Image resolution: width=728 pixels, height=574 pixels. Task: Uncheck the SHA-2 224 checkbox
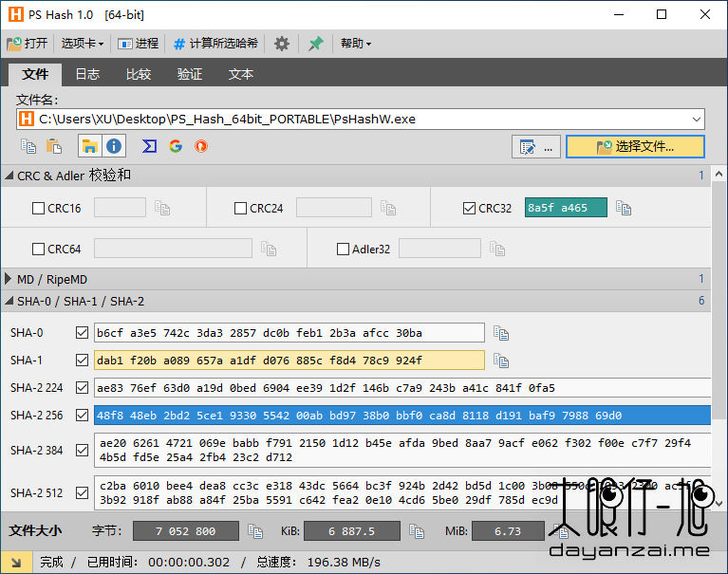tap(82, 387)
